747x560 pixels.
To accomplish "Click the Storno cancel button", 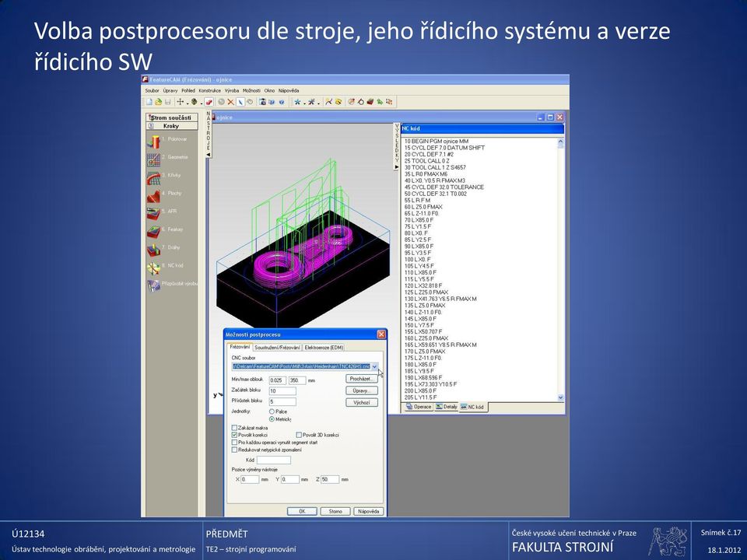I will point(335,512).
